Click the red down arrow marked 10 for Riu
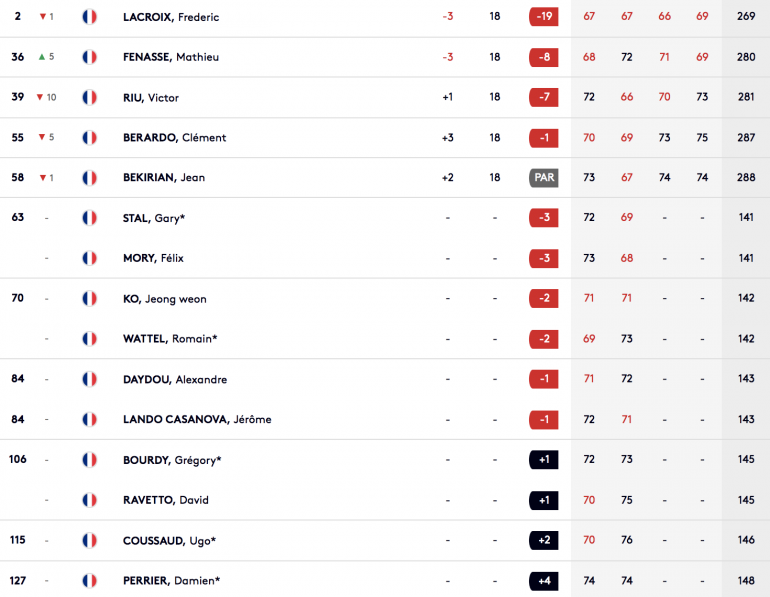The image size is (770, 597). (x=40, y=97)
